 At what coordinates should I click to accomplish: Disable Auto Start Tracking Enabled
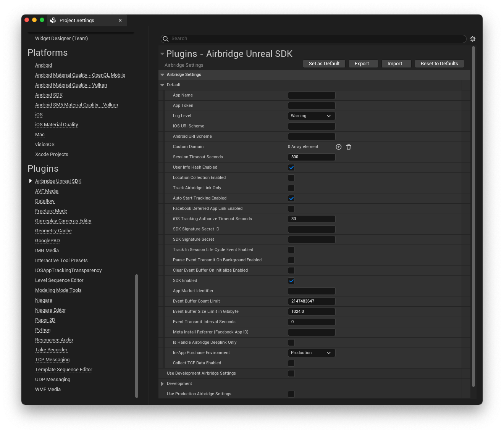[291, 198]
